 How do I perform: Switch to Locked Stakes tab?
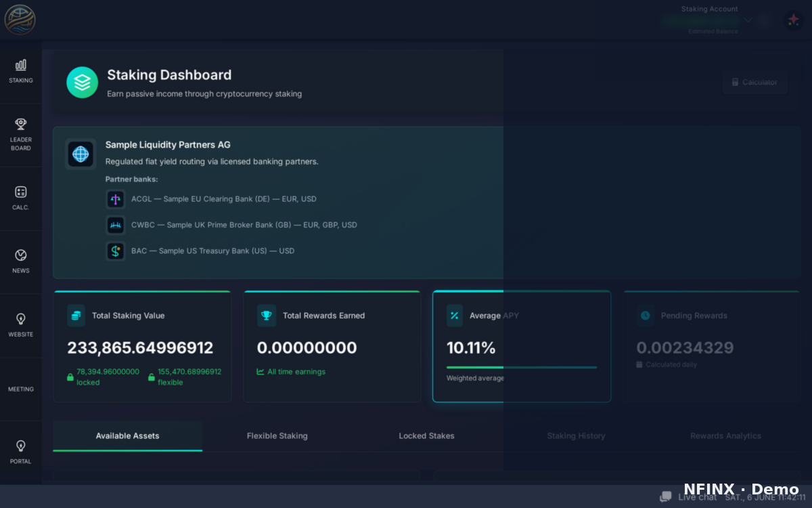click(426, 436)
